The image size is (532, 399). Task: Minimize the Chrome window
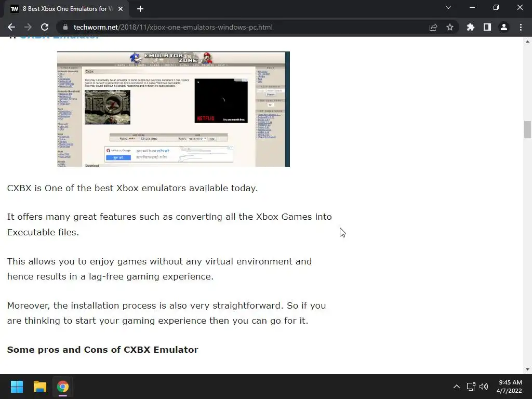coord(472,7)
